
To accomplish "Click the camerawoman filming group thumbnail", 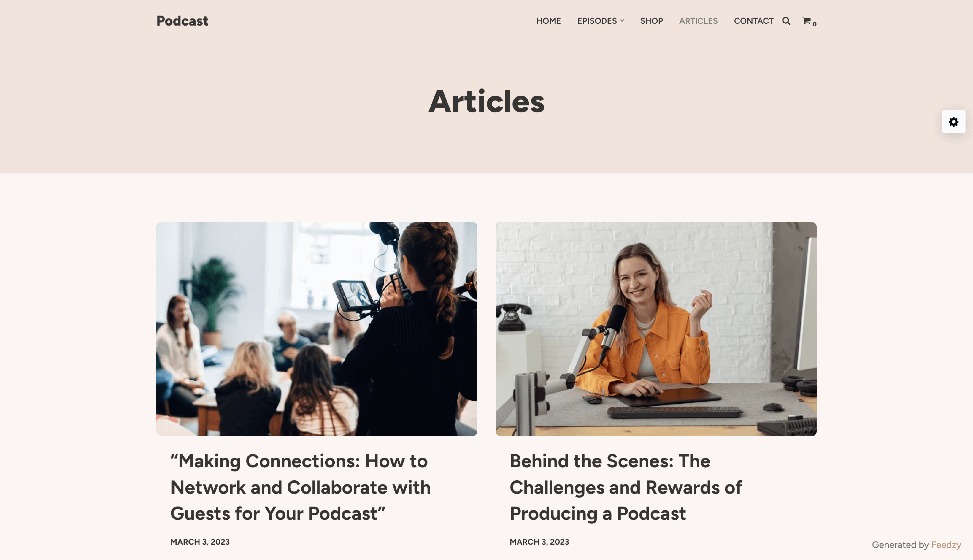I will (317, 329).
